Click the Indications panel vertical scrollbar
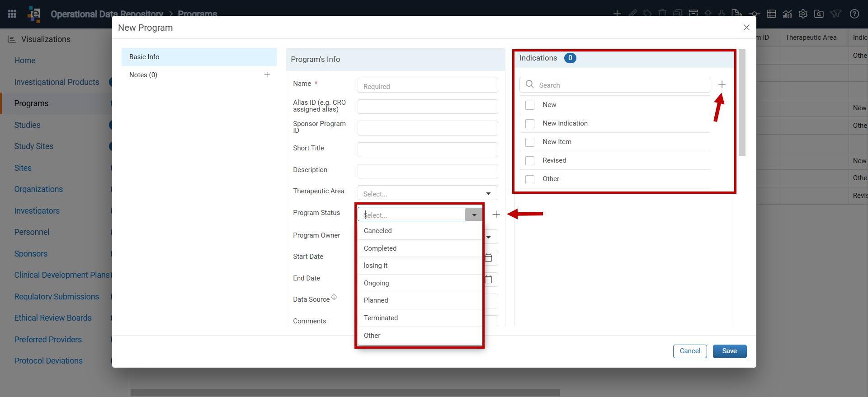 (x=742, y=103)
